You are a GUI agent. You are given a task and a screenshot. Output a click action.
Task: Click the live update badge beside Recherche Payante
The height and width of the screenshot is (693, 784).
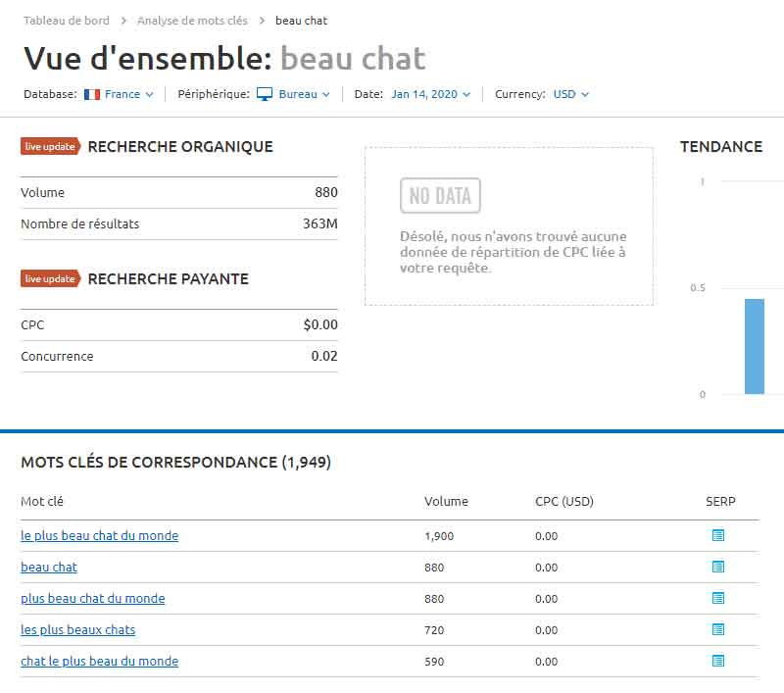(51, 278)
